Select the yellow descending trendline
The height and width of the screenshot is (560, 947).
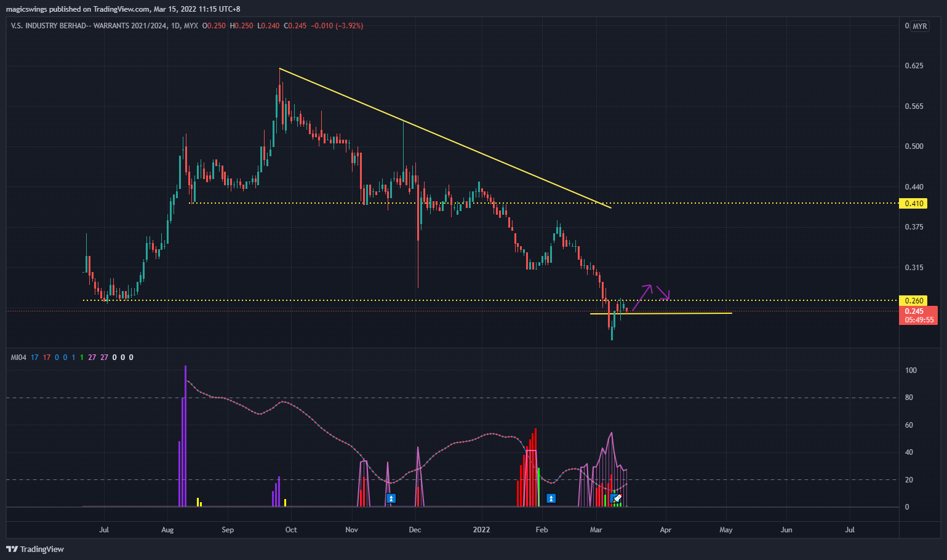(x=445, y=138)
